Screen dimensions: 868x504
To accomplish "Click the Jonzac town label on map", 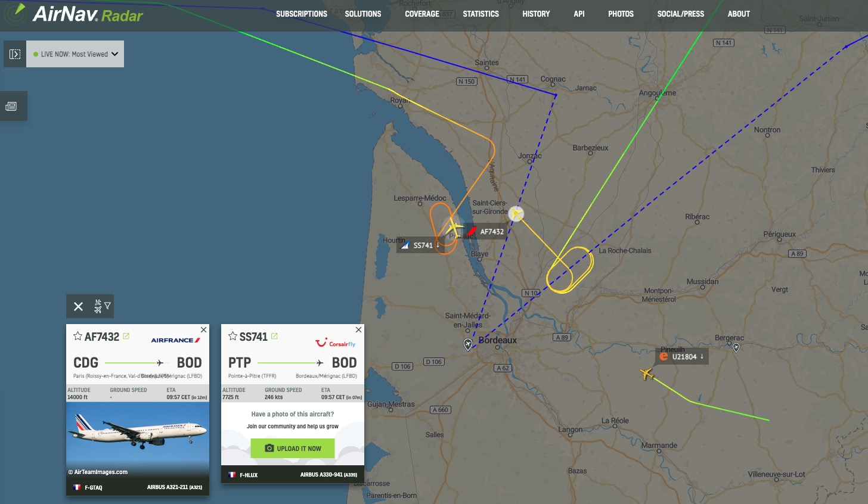I will 530,156.
